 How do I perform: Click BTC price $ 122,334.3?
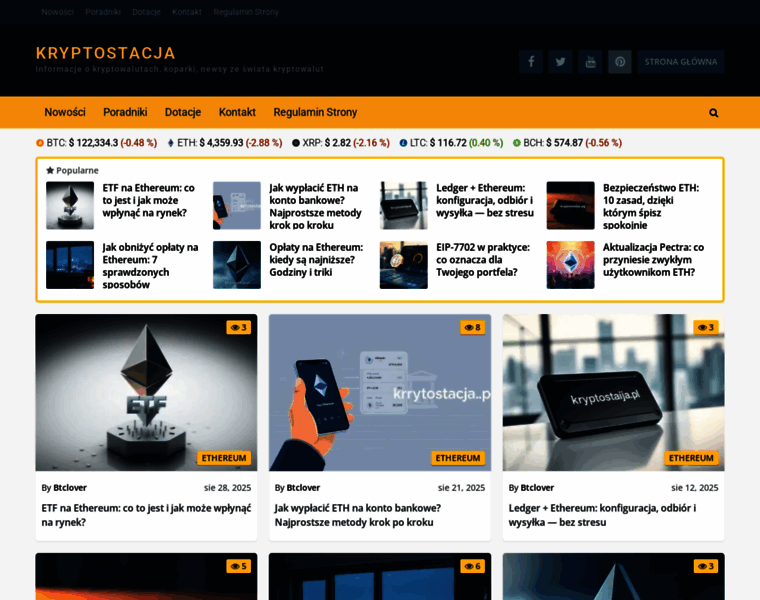coord(93,143)
